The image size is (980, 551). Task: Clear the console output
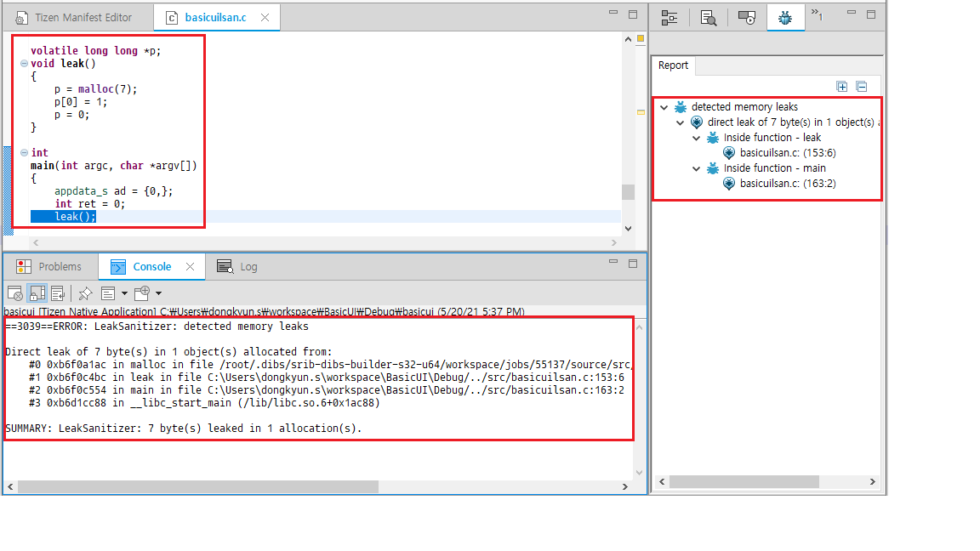click(x=15, y=293)
